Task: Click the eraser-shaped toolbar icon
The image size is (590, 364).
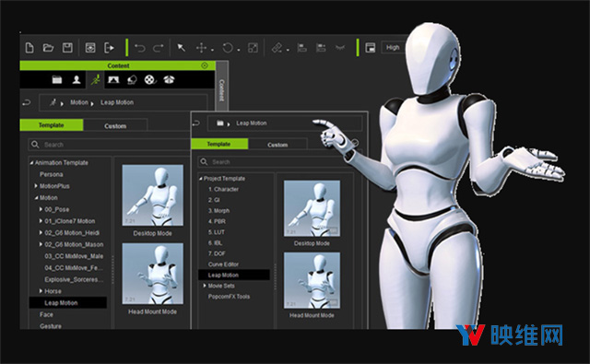Action: [x=277, y=48]
